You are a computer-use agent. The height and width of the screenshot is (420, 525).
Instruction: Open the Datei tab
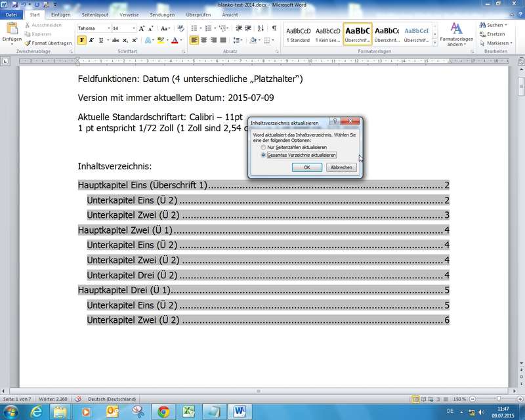(x=11, y=14)
